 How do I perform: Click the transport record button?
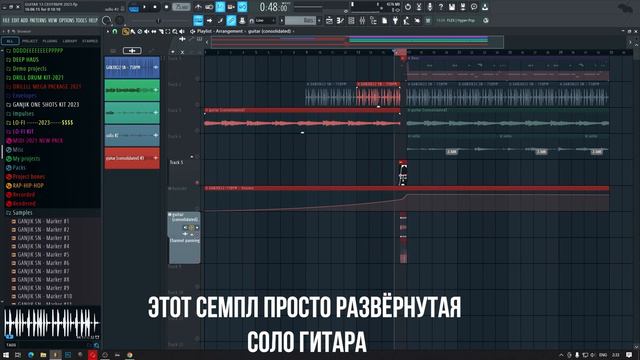[x=167, y=7]
